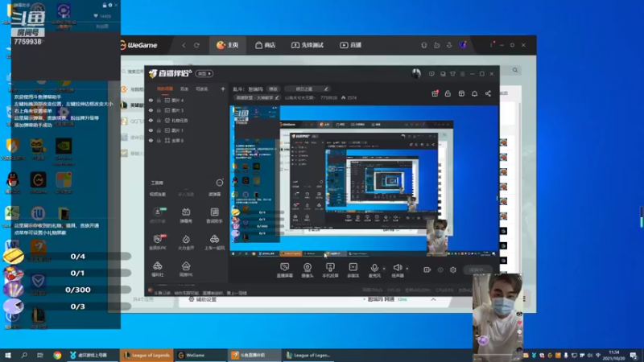The image size is (644, 362).
Task: Open Windows Start menu
Action: click(x=8, y=355)
